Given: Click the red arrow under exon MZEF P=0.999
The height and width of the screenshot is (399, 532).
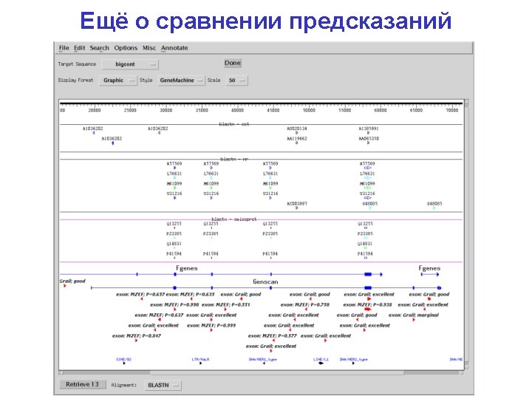Looking at the screenshot, I should (211, 330).
